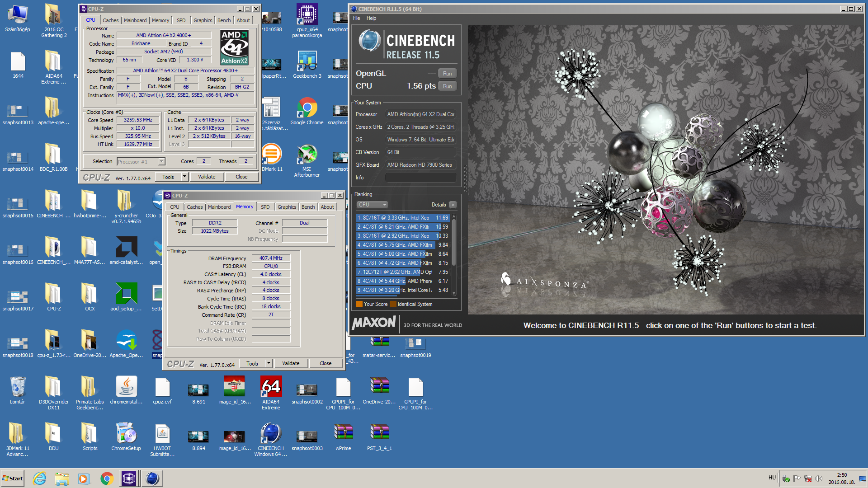Open the BDC_R1.00B folder

pos(54,158)
